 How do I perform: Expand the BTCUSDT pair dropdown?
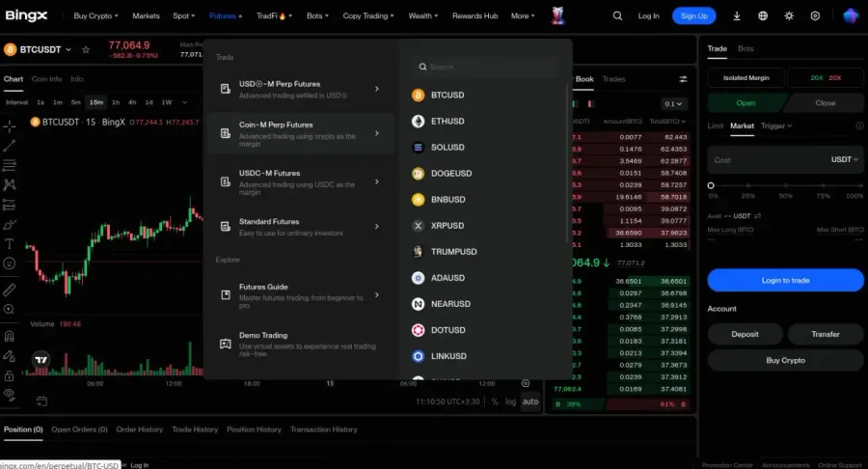point(68,50)
